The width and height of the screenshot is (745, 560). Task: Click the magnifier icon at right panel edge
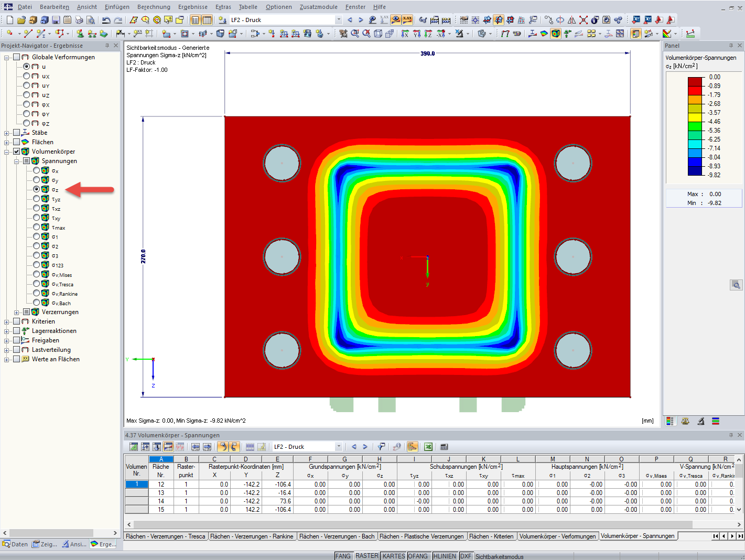tap(736, 285)
